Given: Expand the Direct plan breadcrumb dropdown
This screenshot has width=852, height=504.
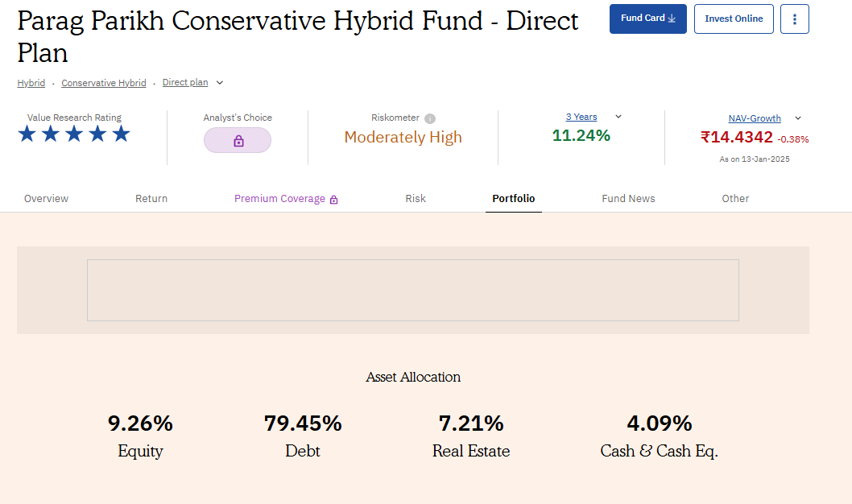Looking at the screenshot, I should (x=219, y=81).
